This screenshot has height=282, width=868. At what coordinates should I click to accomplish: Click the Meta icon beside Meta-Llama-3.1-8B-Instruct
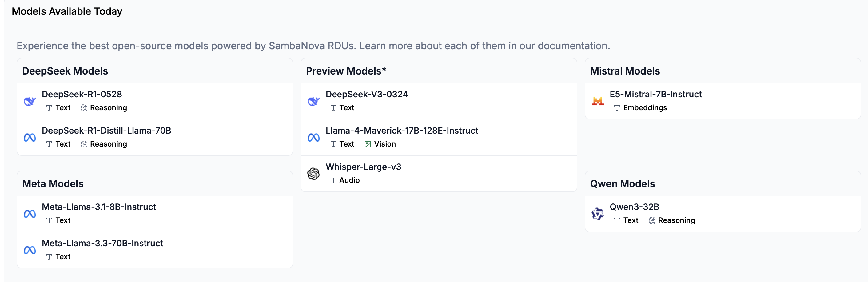pos(30,214)
